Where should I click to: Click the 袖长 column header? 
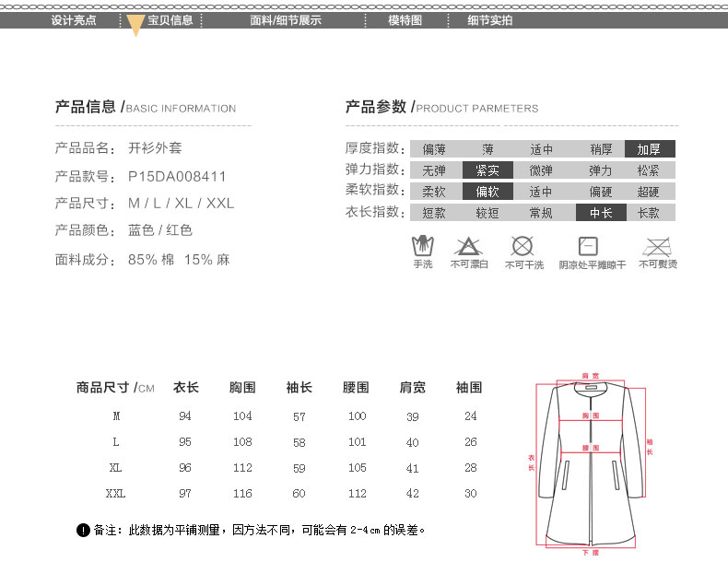pyautogui.click(x=299, y=387)
